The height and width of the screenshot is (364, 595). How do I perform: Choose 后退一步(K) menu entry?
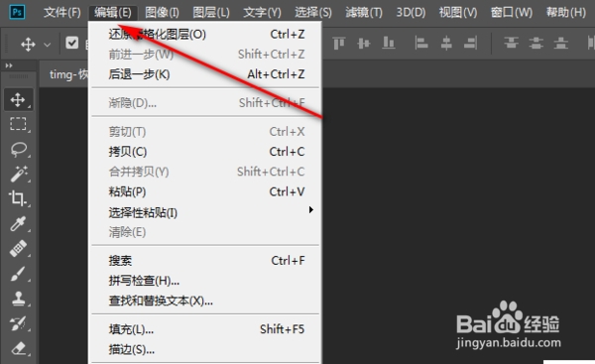pyautogui.click(x=205, y=74)
